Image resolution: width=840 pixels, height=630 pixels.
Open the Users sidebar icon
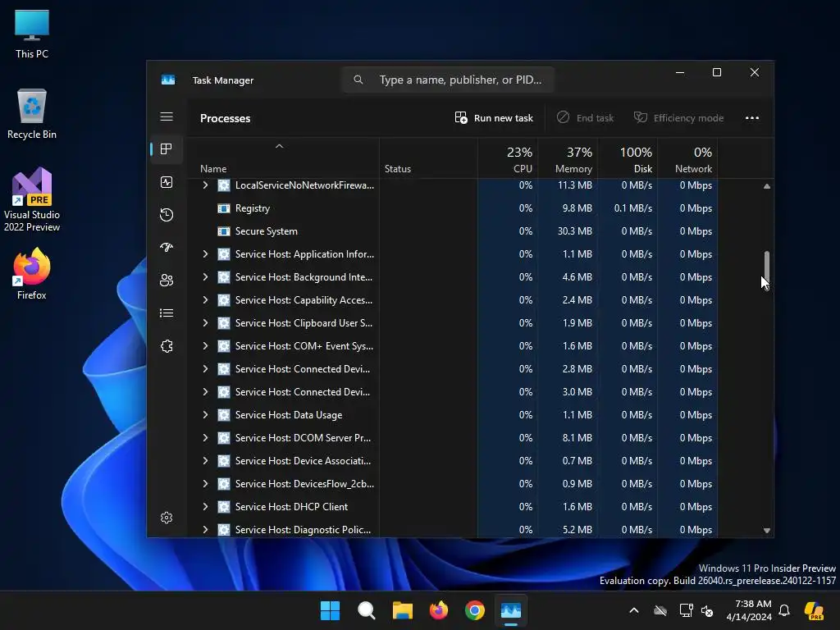coord(167,281)
